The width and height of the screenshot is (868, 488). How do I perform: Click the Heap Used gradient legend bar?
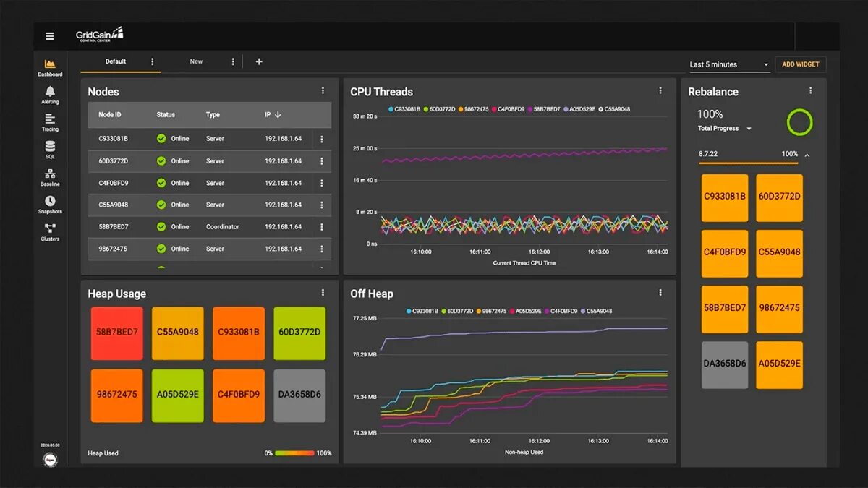(294, 453)
